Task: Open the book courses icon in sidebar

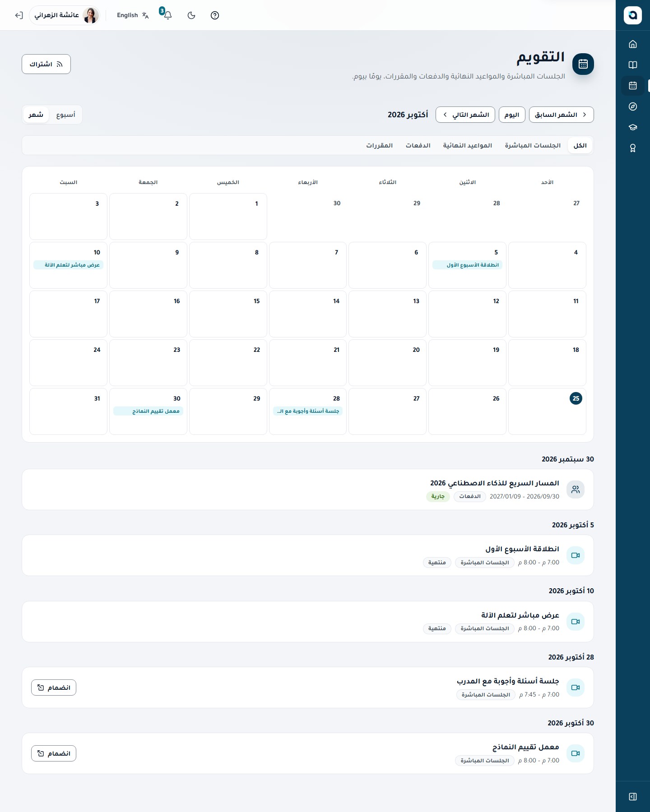Action: (633, 65)
